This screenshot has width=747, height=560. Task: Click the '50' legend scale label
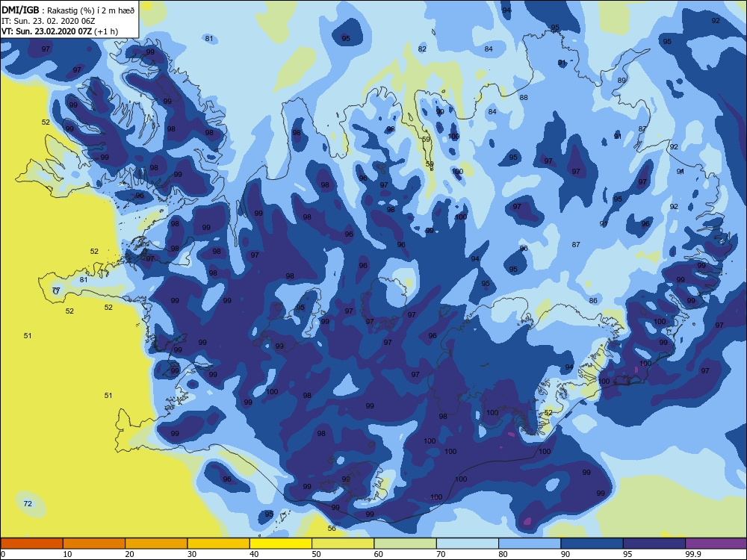pos(316,554)
